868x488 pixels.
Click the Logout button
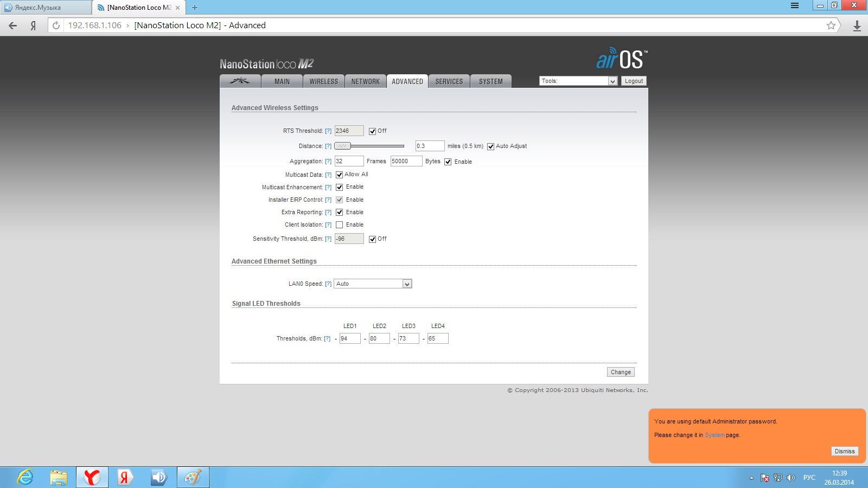click(634, 81)
